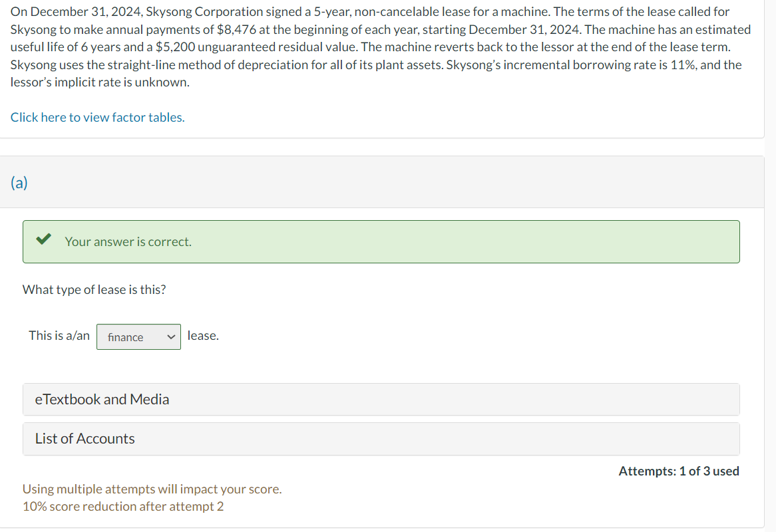
Task: Click the problem description paragraph
Action: (379, 47)
